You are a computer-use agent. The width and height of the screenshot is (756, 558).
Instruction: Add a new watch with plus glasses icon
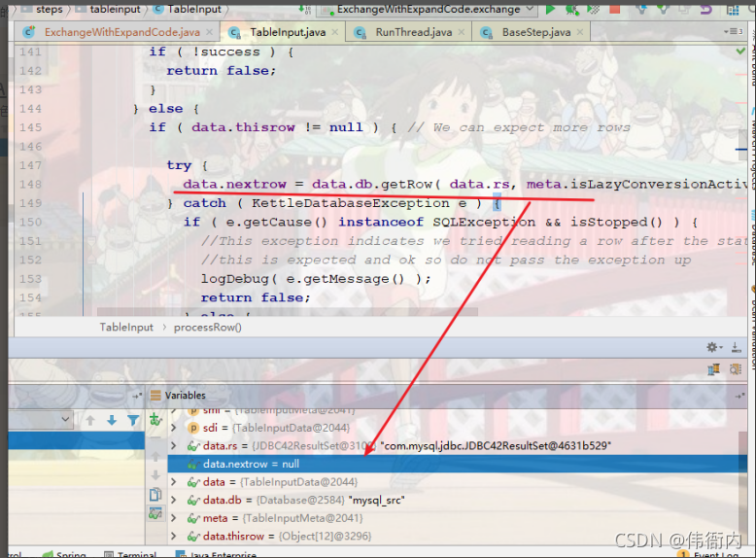point(155,420)
